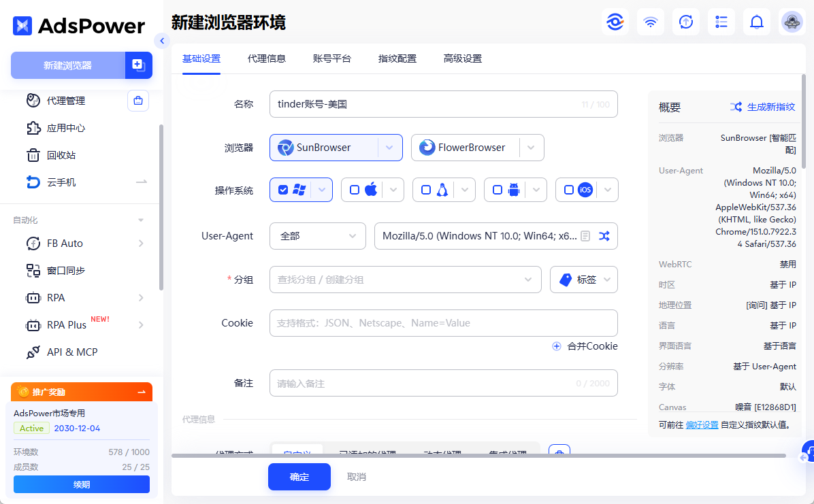The image size is (814, 504).
Task: Open the User-Agent 全部 dropdown
Action: [318, 236]
